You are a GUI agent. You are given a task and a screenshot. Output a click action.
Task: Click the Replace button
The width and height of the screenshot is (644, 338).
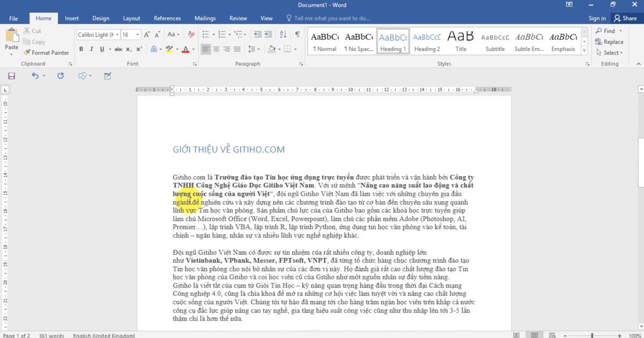609,42
